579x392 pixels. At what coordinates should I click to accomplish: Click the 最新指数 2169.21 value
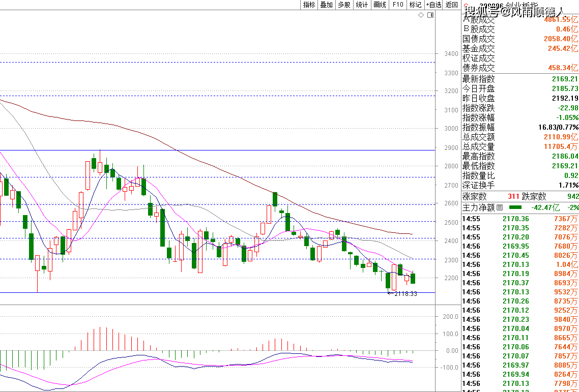click(565, 79)
